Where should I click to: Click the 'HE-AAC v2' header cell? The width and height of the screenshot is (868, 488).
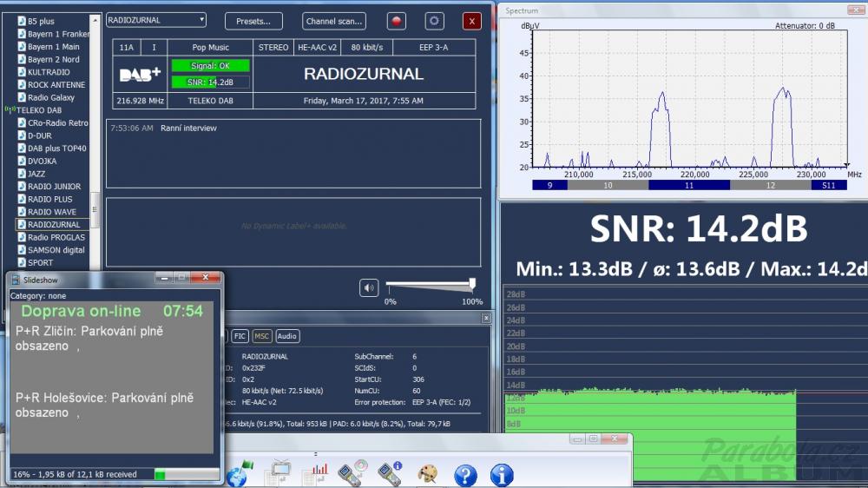317,48
